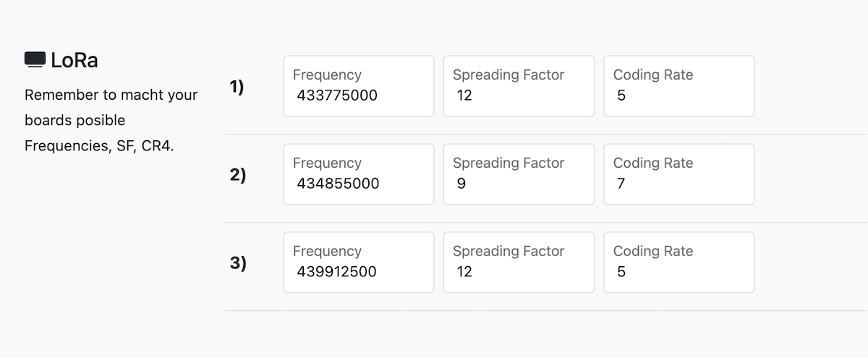Viewport: 868px width, 358px height.
Task: Focus Frequency field containing 434855000
Action: 359,183
